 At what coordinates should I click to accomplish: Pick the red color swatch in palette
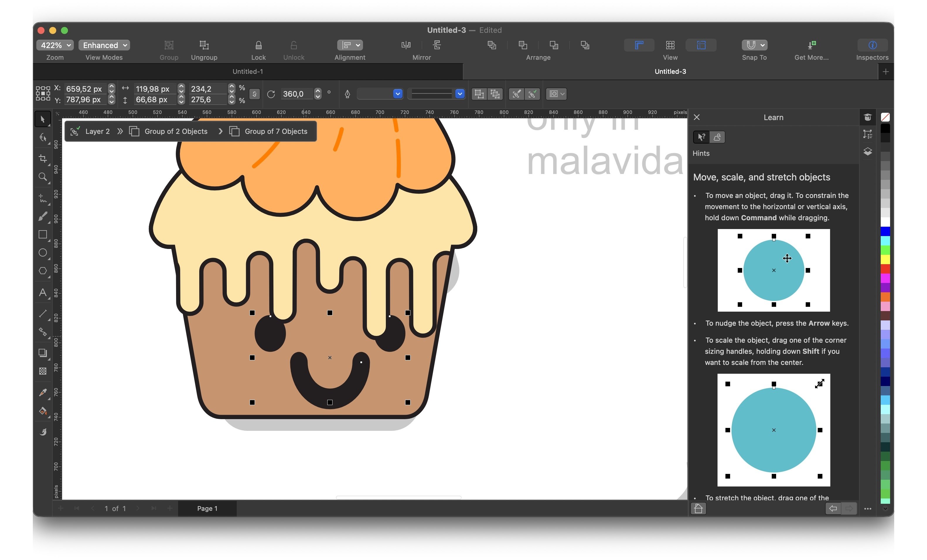885,269
